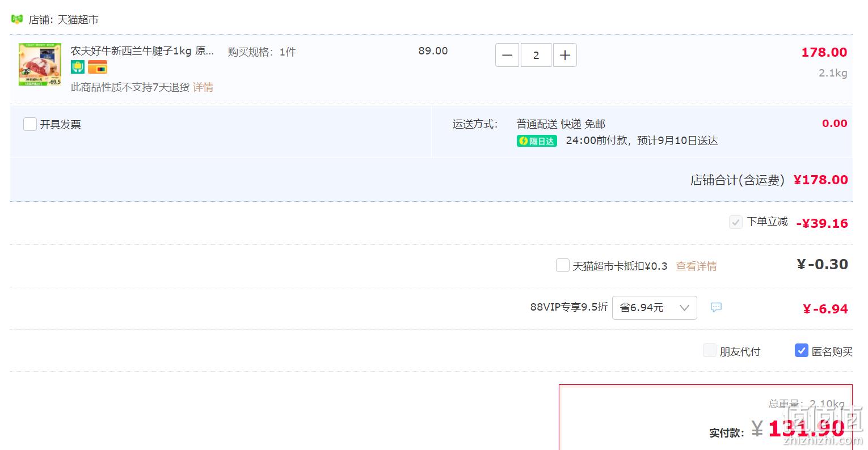Click the shipping fee 0.00 amount

835,124
